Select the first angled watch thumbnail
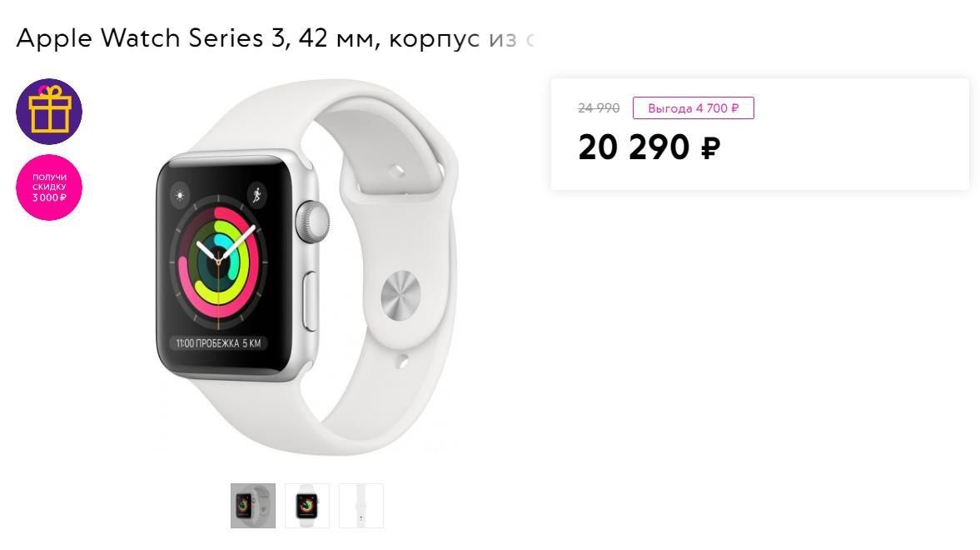980x550 pixels. click(x=252, y=506)
